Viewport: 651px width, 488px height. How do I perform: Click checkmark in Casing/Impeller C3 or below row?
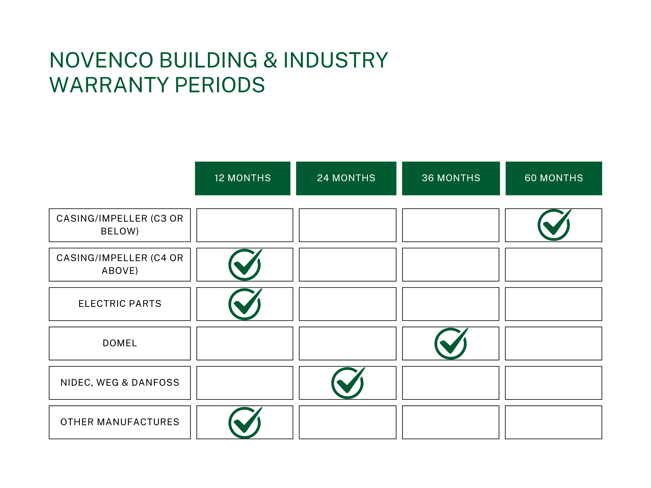point(554,225)
